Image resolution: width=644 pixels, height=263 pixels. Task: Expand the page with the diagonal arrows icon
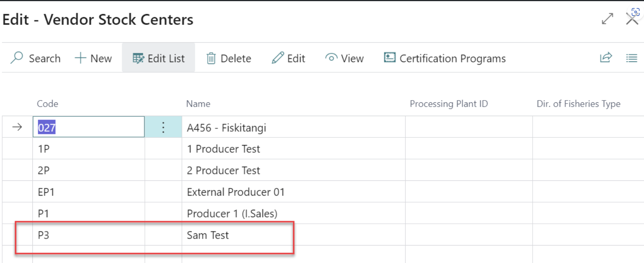point(607,19)
